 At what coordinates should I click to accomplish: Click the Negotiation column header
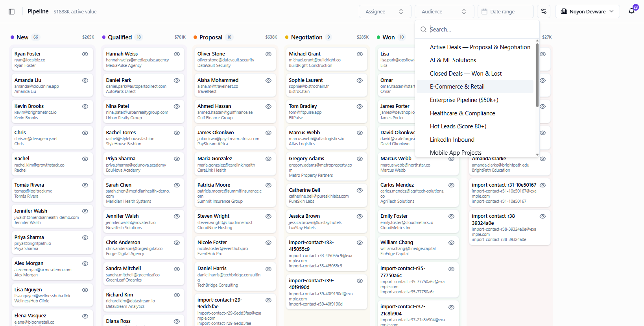(307, 37)
